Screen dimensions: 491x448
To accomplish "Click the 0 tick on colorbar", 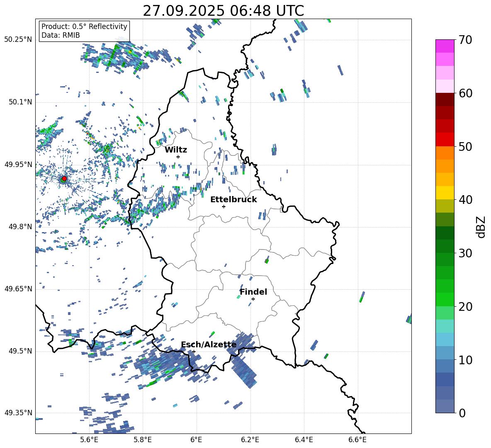I will click(x=462, y=413).
